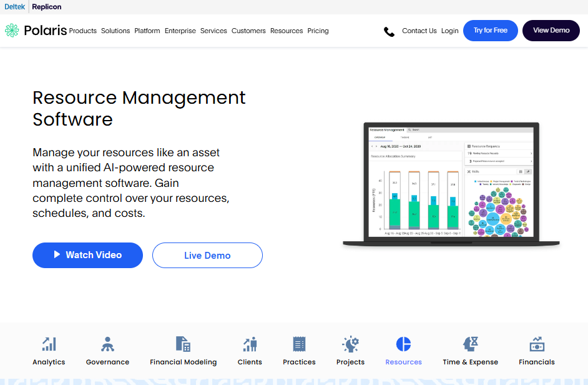Click the Analytics bar chart icon
The width and height of the screenshot is (588, 385).
tap(49, 344)
